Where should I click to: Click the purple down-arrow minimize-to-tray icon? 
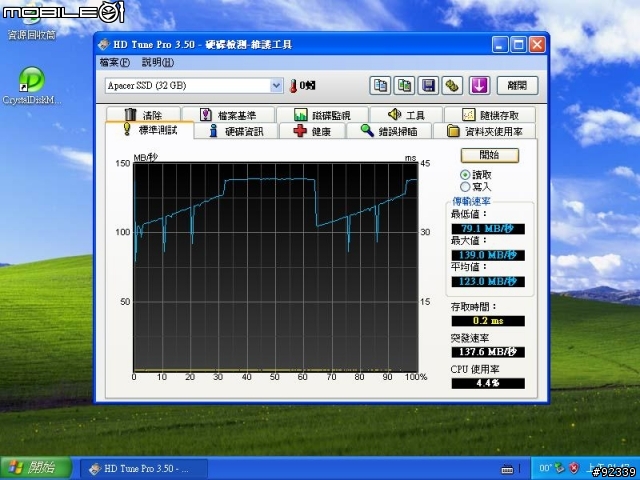click(x=479, y=86)
